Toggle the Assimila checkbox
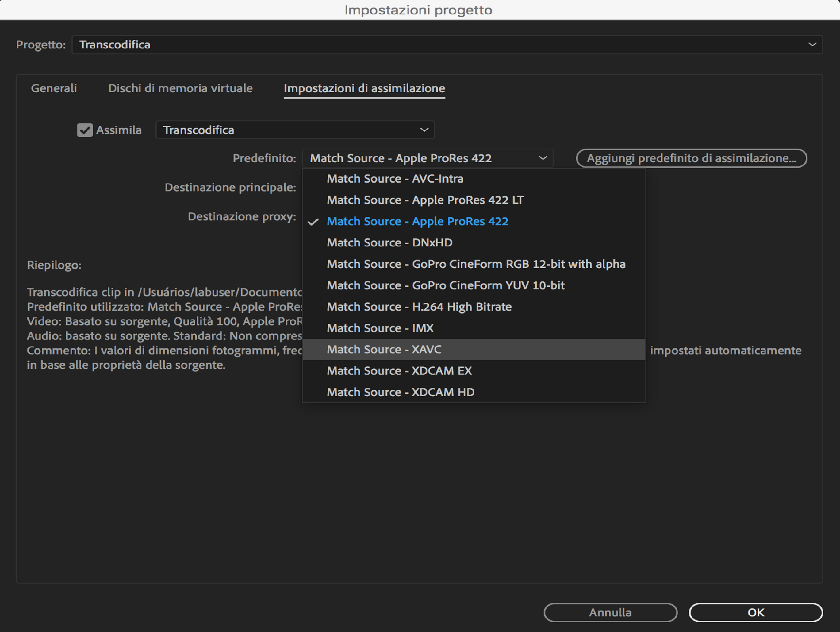Viewport: 840px width, 632px height. coord(85,130)
